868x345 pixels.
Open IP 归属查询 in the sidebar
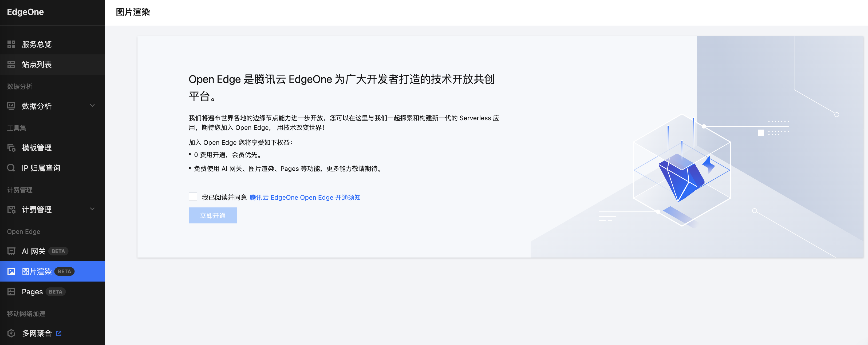point(52,168)
